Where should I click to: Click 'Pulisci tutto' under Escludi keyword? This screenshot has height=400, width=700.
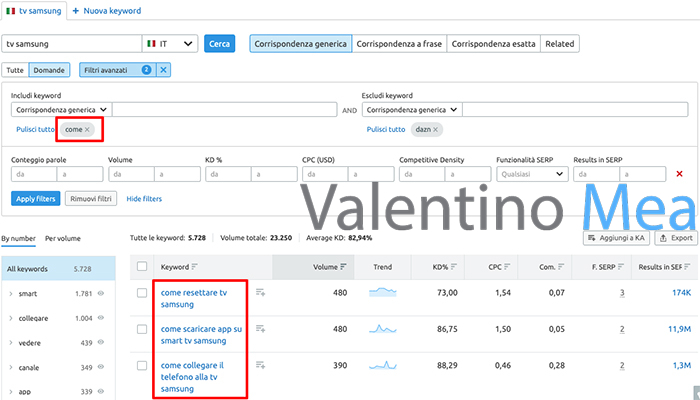tap(386, 129)
